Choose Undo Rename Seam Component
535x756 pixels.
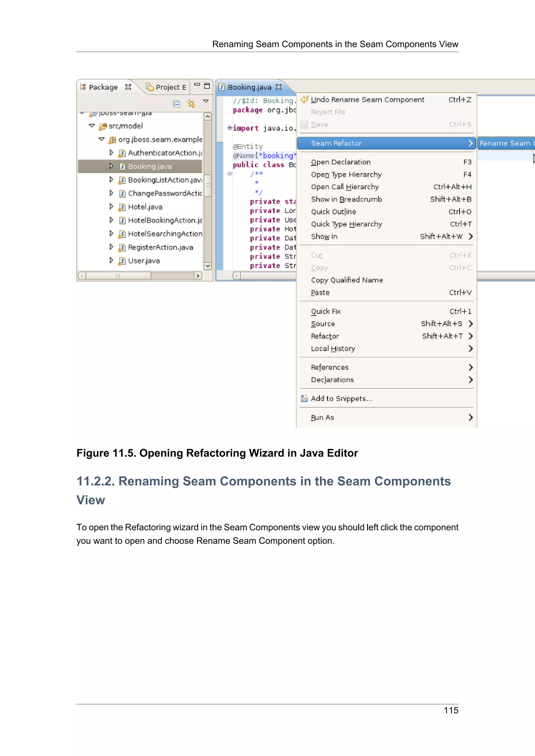(x=386, y=100)
